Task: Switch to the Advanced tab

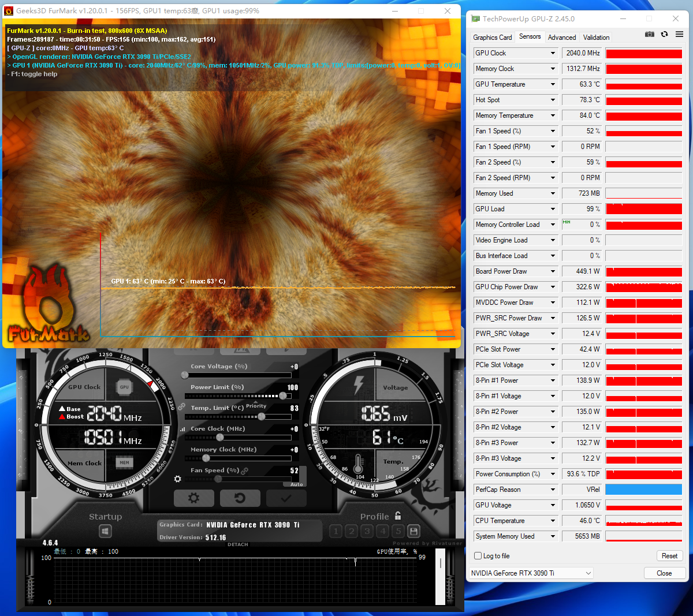Action: (x=562, y=38)
